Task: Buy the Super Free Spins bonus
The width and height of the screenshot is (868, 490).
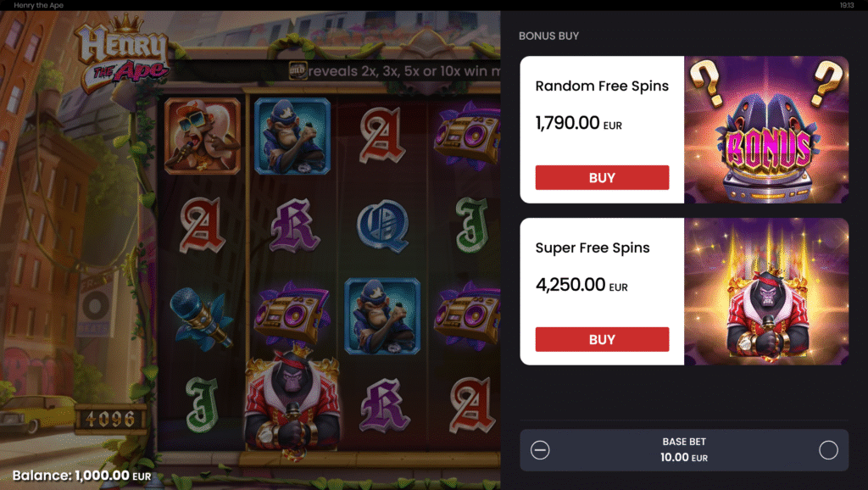Action: [602, 339]
